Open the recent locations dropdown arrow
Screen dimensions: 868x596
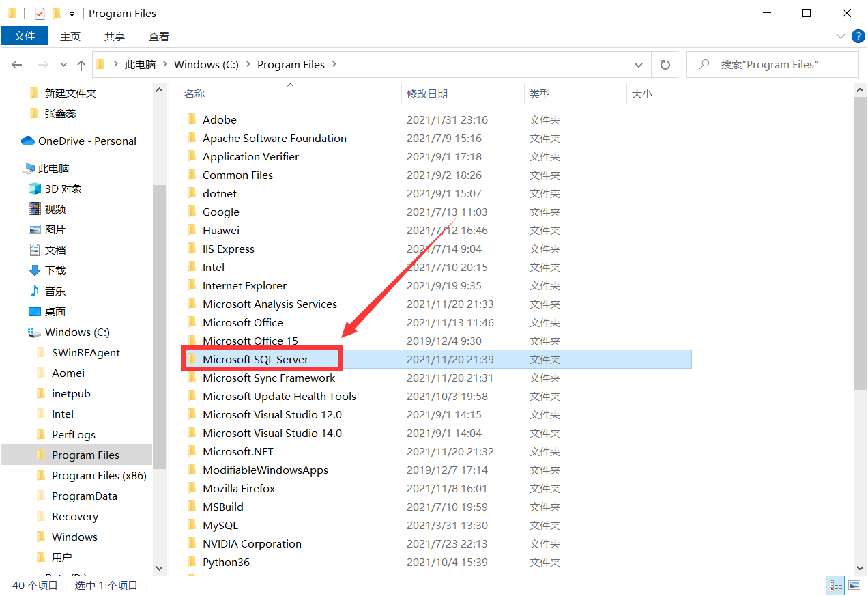pos(64,66)
